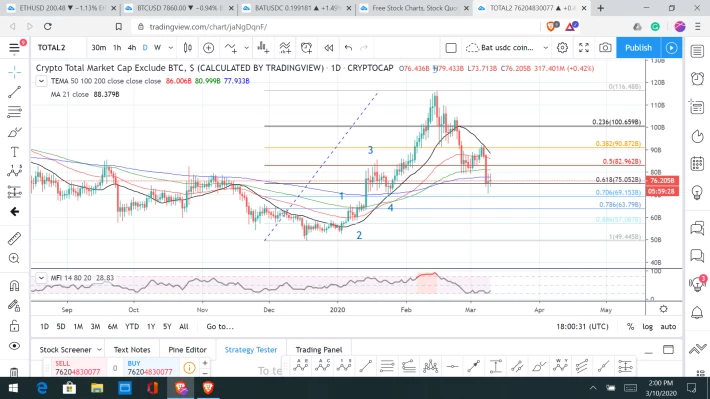The width and height of the screenshot is (710, 399).
Task: Open the TradingView hamburger menu
Action: click(x=14, y=48)
